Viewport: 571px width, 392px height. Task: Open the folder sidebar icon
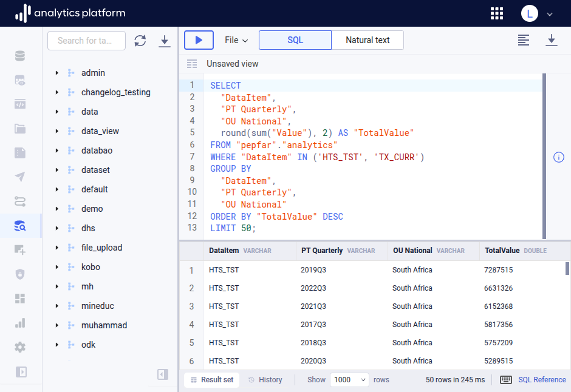[20, 129]
